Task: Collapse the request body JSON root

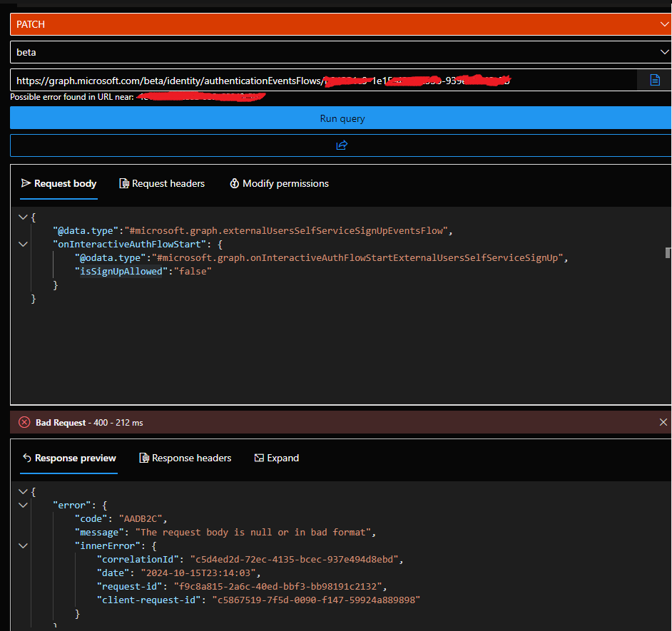Action: click(22, 217)
